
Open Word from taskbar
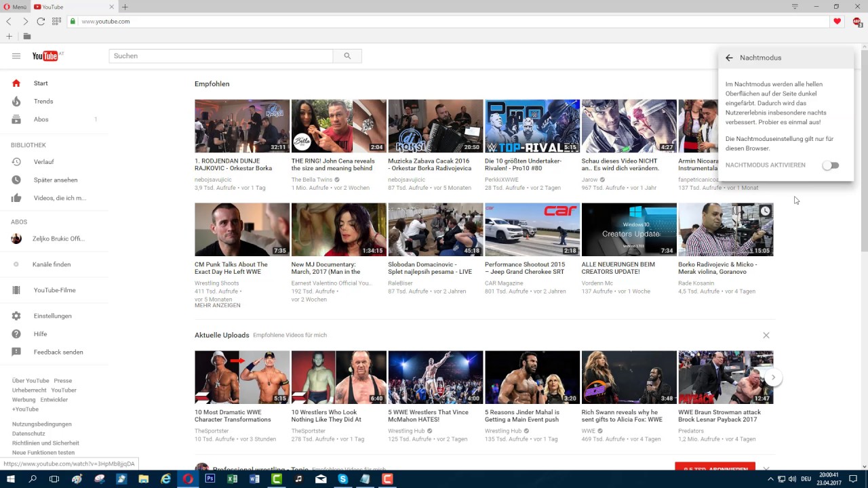click(x=254, y=479)
